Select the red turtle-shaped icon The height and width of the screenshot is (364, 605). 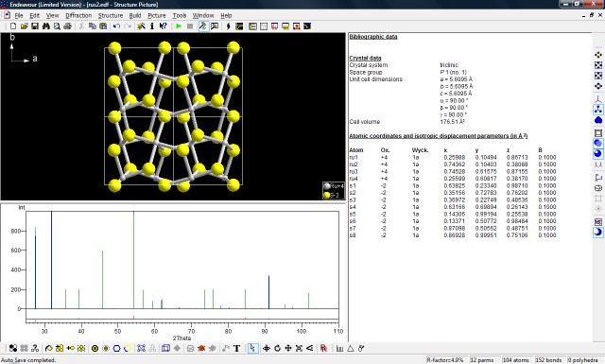[x=201, y=348]
